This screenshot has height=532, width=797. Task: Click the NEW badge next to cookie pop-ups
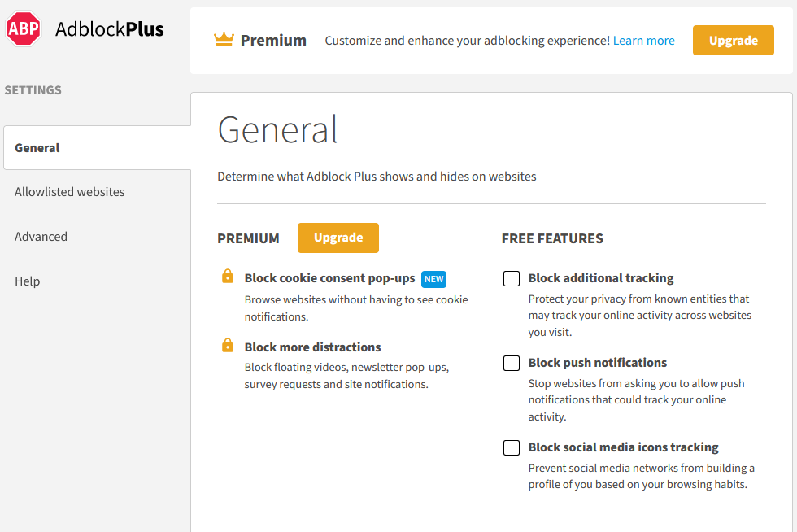coord(433,279)
